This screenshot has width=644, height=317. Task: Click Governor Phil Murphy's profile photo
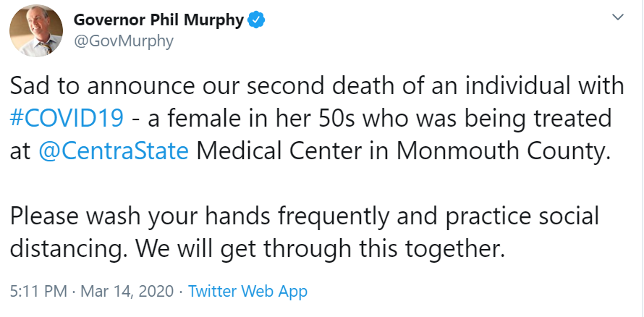click(35, 33)
